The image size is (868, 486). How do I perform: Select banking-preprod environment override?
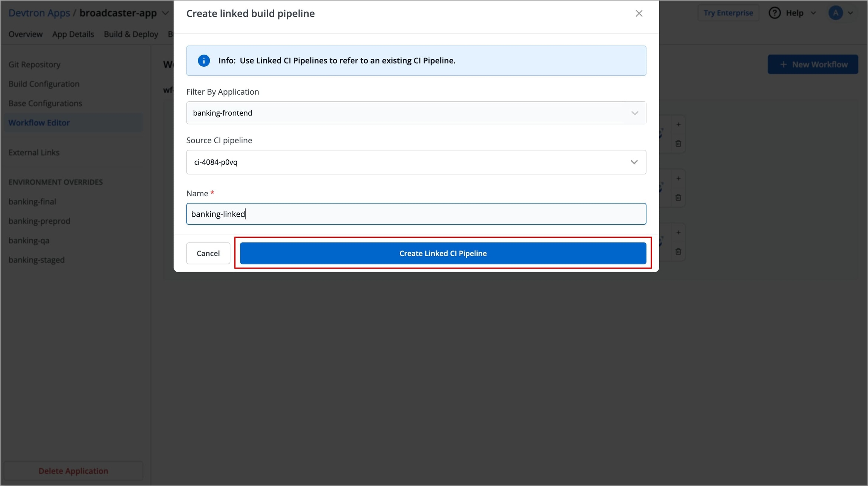point(39,221)
